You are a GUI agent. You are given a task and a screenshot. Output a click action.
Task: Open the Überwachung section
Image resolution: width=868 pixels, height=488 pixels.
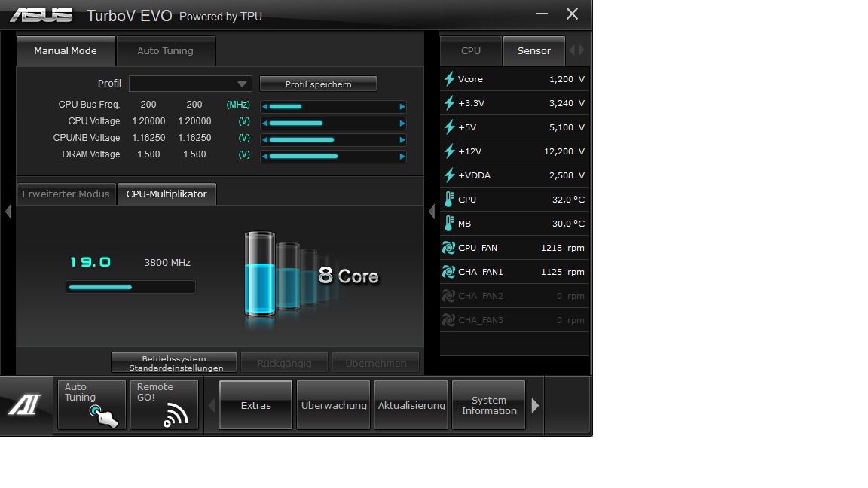pyautogui.click(x=334, y=405)
